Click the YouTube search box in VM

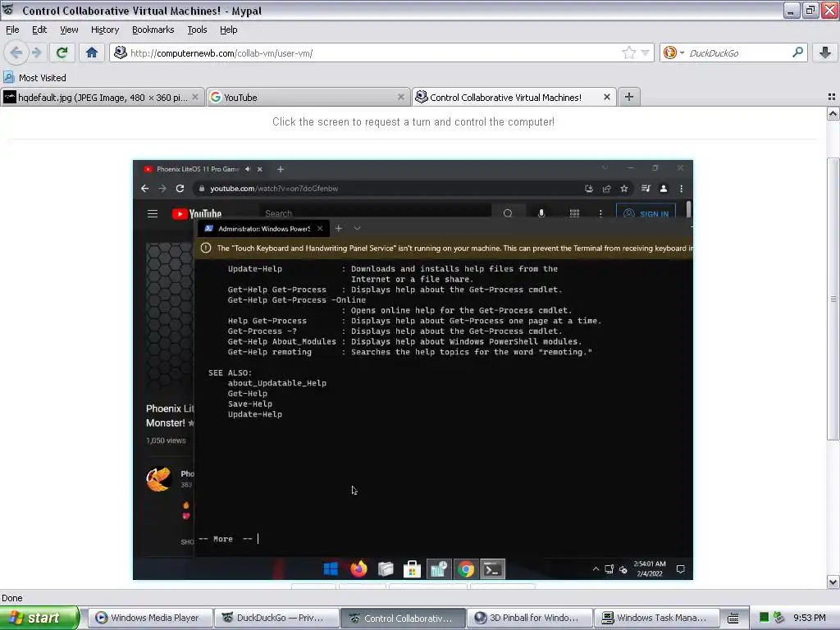[375, 213]
